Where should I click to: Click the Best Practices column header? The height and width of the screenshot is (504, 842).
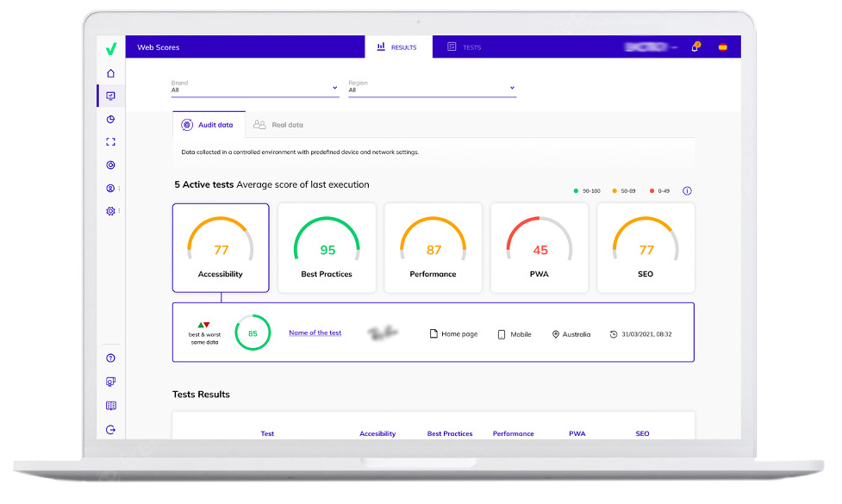pos(451,433)
